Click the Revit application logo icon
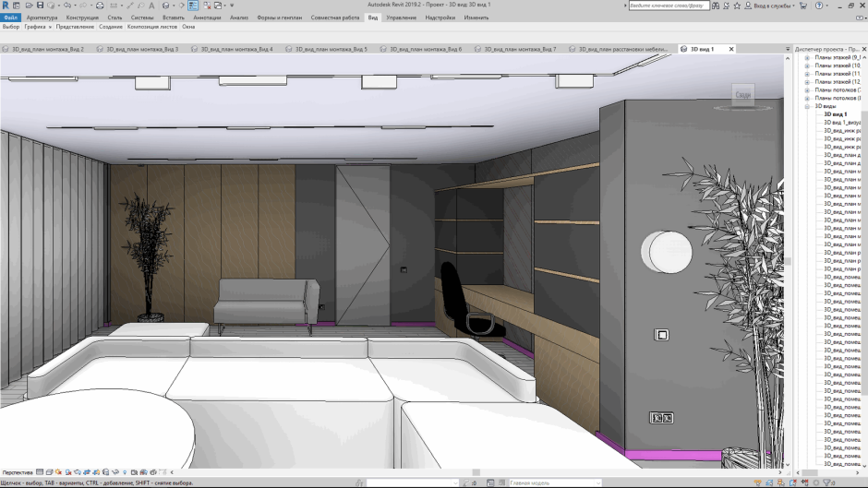The image size is (868, 488). coord(6,6)
